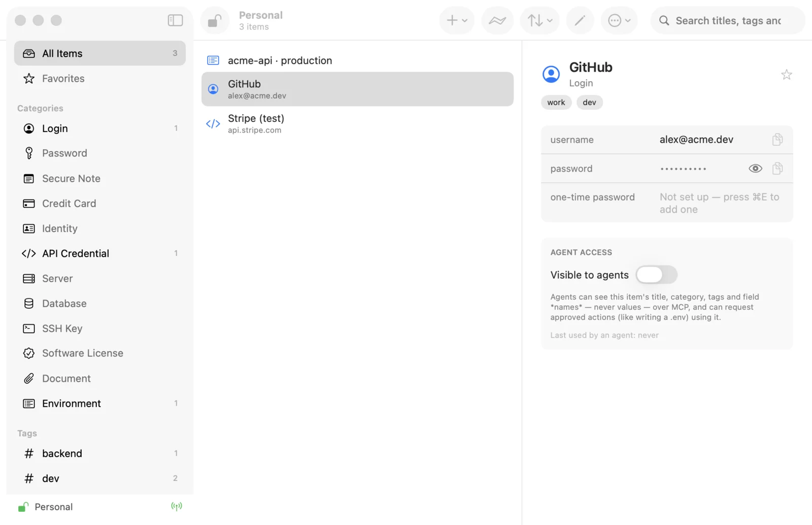This screenshot has width=812, height=525.
Task: Click the acme-api environment list icon
Action: (x=213, y=60)
